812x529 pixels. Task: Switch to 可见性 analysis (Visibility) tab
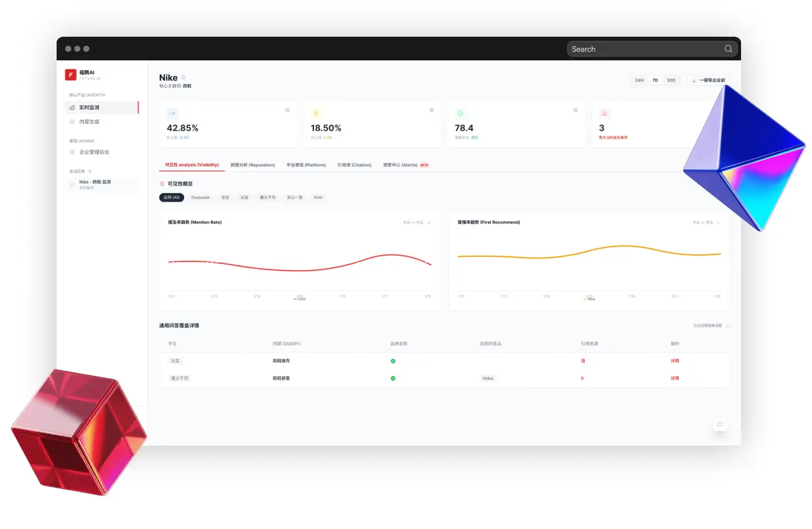click(192, 165)
